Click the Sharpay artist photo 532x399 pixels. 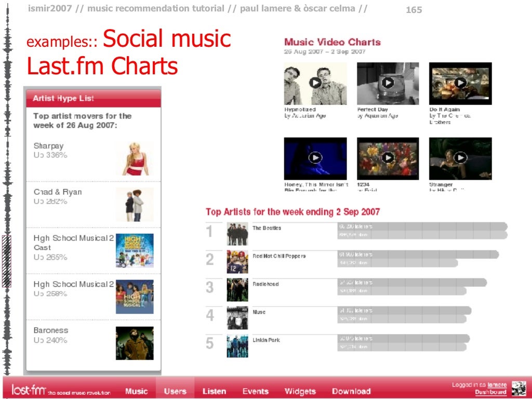click(135, 158)
